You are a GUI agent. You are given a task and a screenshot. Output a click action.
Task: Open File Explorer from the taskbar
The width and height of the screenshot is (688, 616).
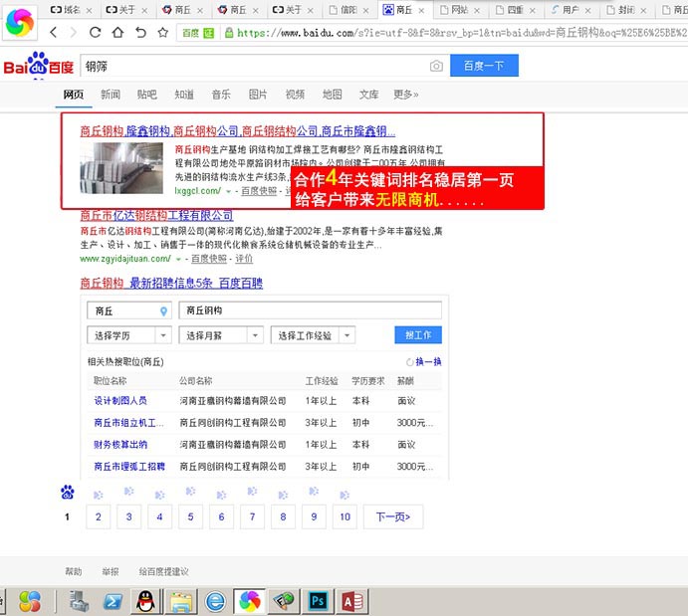[181, 601]
